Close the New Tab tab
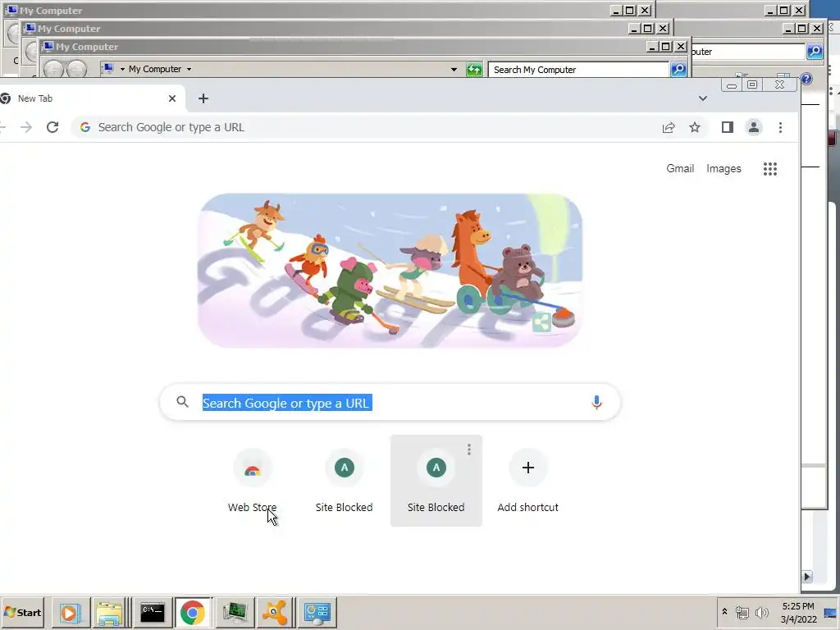This screenshot has height=630, width=840. tap(172, 98)
